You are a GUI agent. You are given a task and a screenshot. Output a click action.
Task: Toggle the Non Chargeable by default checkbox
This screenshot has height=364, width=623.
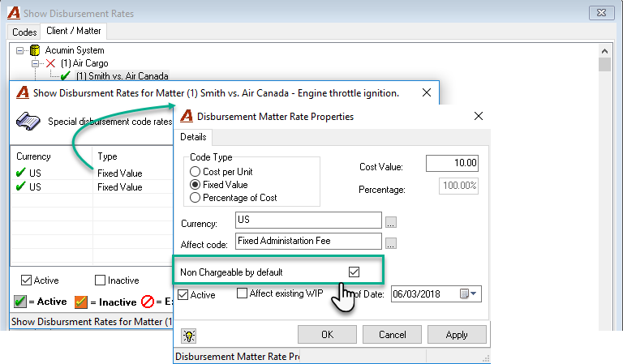pos(354,272)
